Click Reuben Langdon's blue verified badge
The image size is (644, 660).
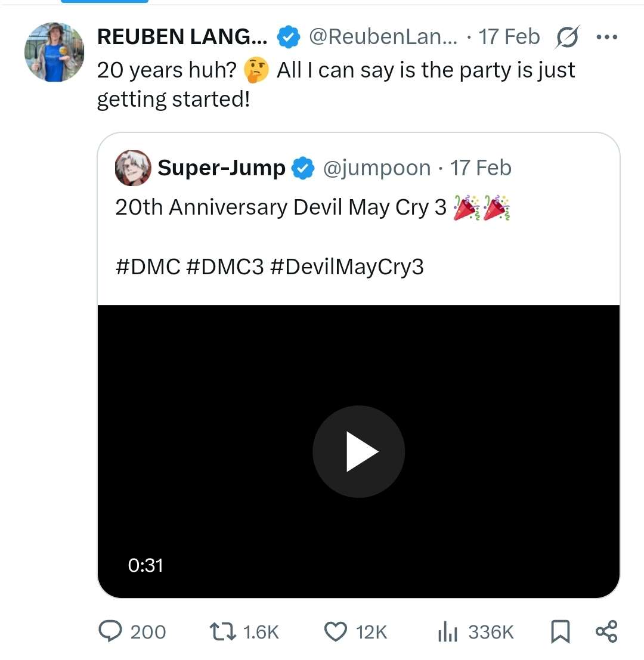(289, 37)
